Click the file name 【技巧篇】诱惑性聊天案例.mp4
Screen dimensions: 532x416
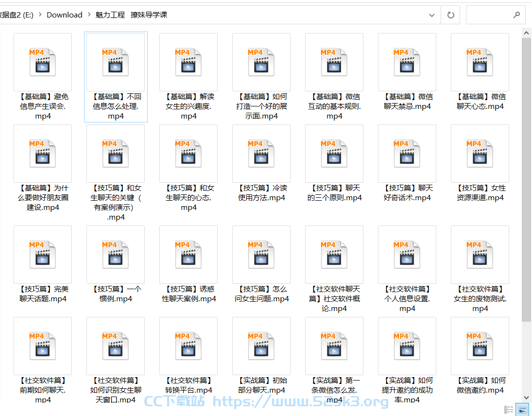pyautogui.click(x=189, y=294)
